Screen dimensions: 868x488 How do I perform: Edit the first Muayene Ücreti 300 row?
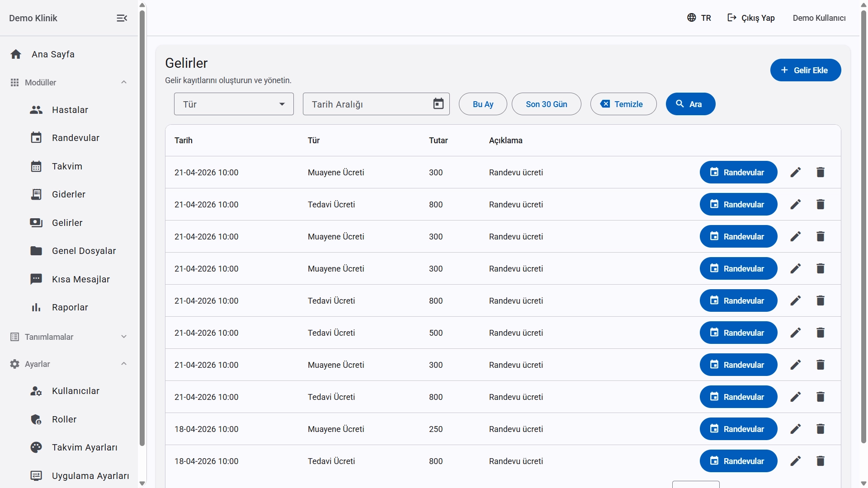pos(796,172)
